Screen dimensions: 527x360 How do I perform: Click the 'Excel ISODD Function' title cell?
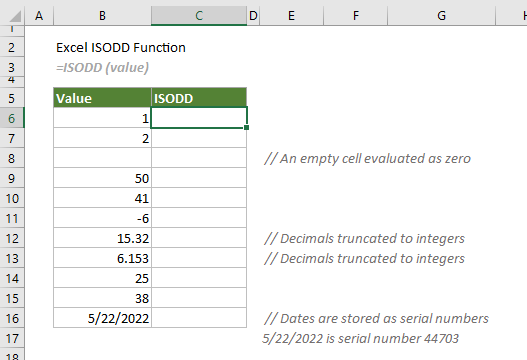121,47
